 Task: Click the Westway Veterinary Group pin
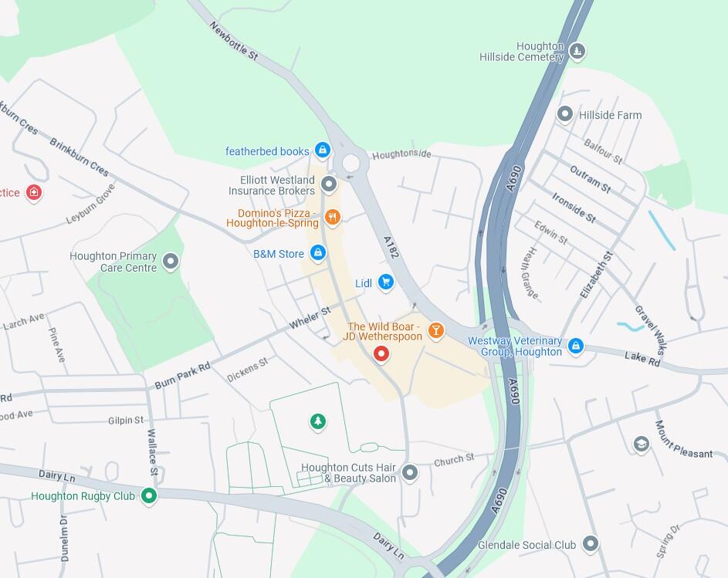click(x=576, y=346)
